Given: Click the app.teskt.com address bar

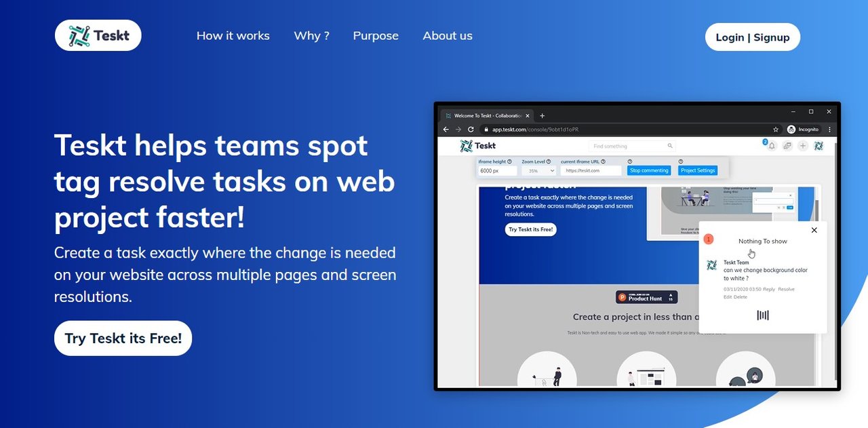Looking at the screenshot, I should [631, 129].
